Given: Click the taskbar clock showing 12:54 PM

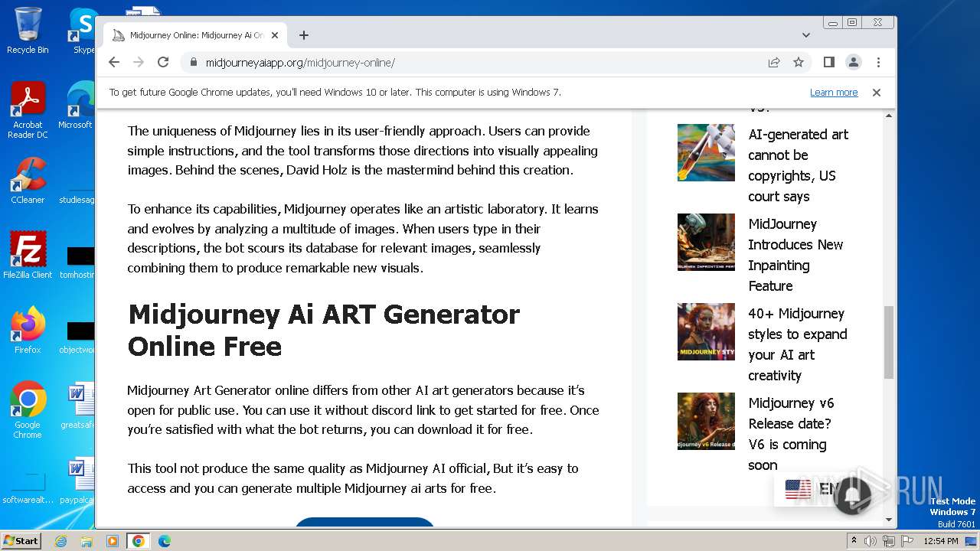Looking at the screenshot, I should [941, 541].
